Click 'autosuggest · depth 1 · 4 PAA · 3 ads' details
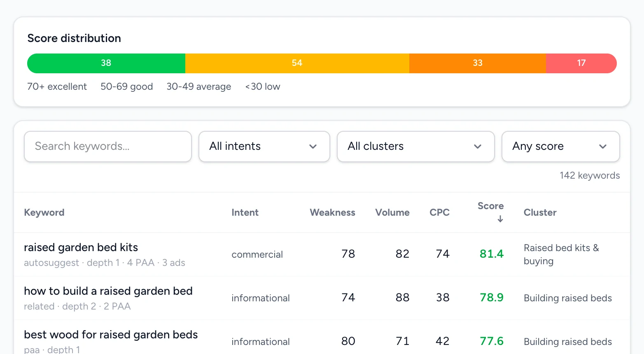644x354 pixels. (105, 263)
